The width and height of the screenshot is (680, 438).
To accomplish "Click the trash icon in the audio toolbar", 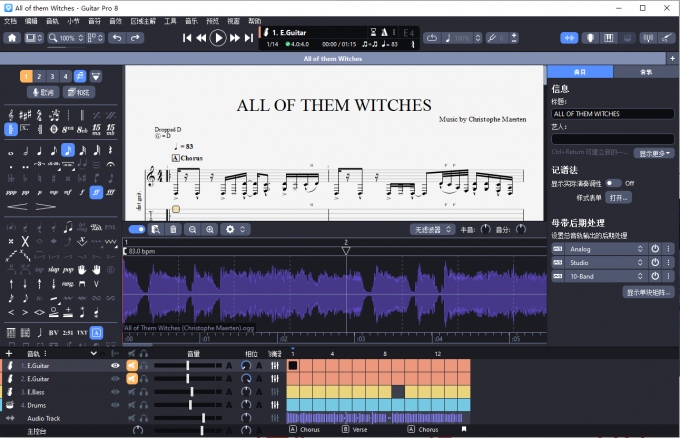I will (x=173, y=229).
